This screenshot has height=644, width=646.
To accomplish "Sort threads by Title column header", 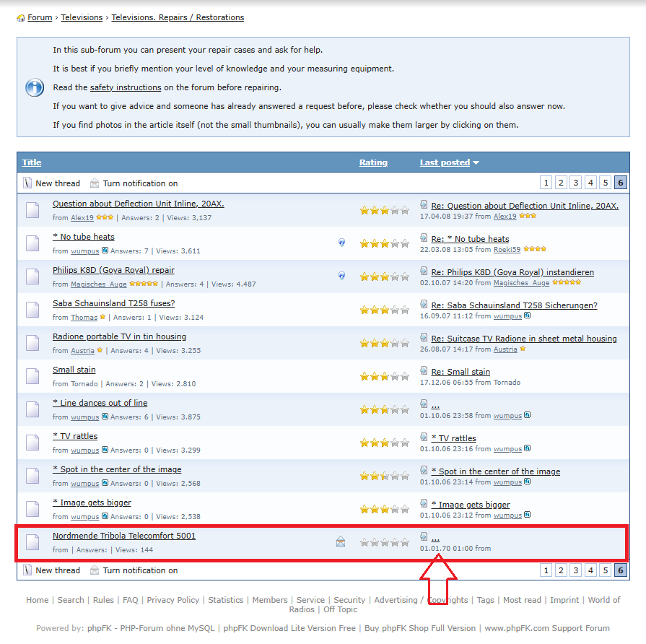I will coord(32,162).
